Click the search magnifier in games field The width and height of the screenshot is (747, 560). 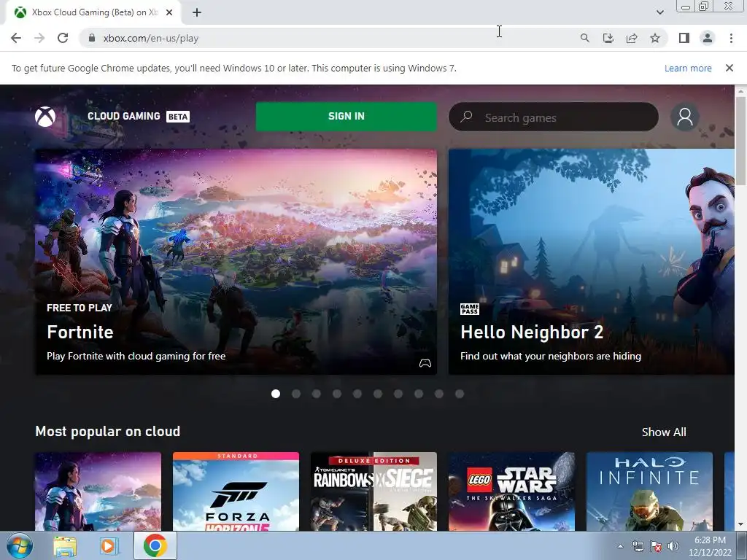pyautogui.click(x=466, y=117)
